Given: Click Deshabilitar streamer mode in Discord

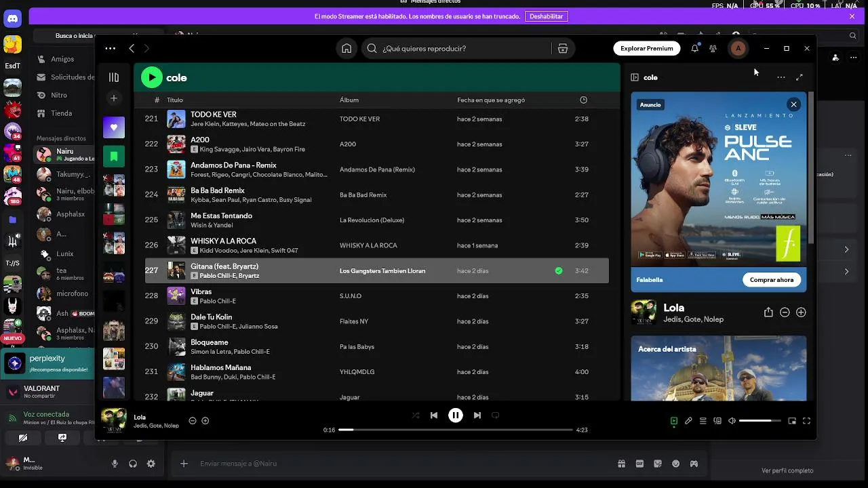Looking at the screenshot, I should (546, 16).
